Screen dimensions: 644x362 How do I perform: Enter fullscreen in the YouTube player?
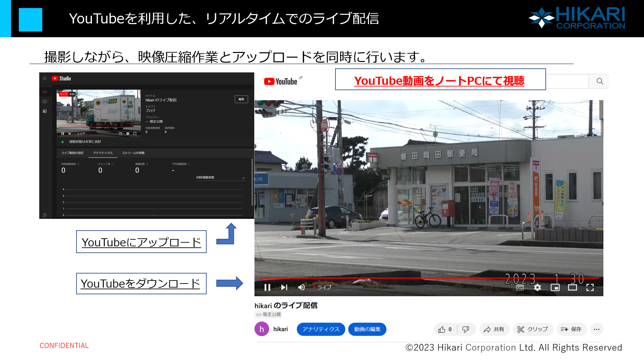tap(590, 288)
